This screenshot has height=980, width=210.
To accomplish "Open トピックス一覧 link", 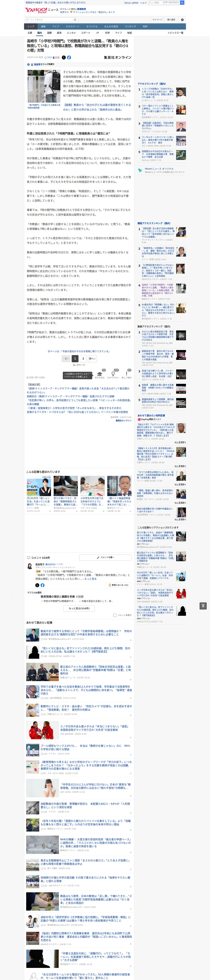I will coord(175,33).
